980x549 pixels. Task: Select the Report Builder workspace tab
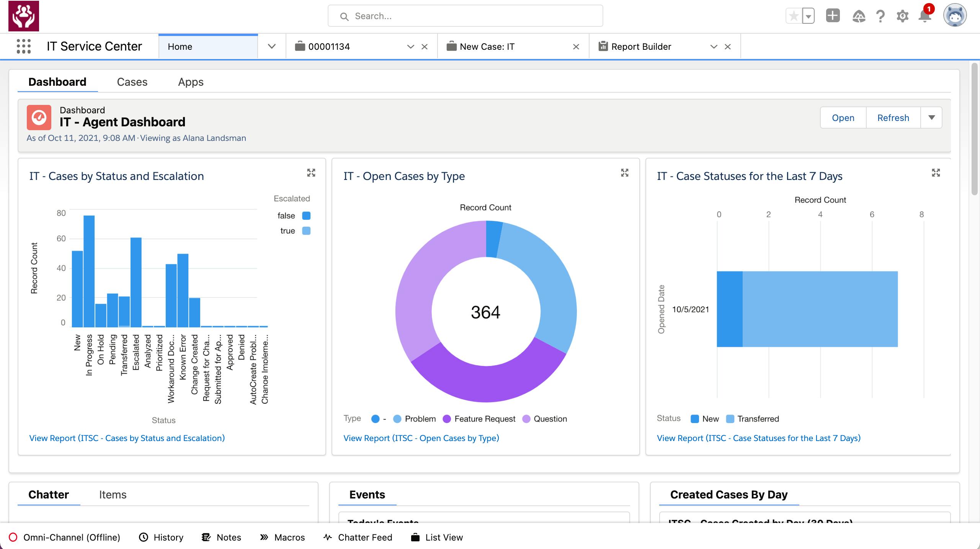click(x=641, y=46)
